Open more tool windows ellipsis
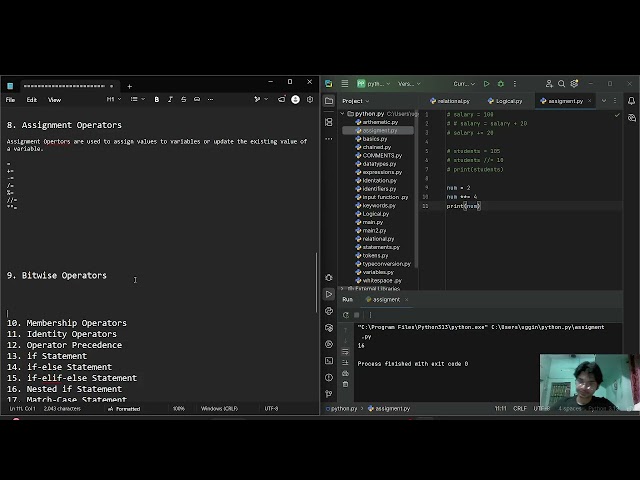This screenshot has height=480, width=640. tap(329, 139)
